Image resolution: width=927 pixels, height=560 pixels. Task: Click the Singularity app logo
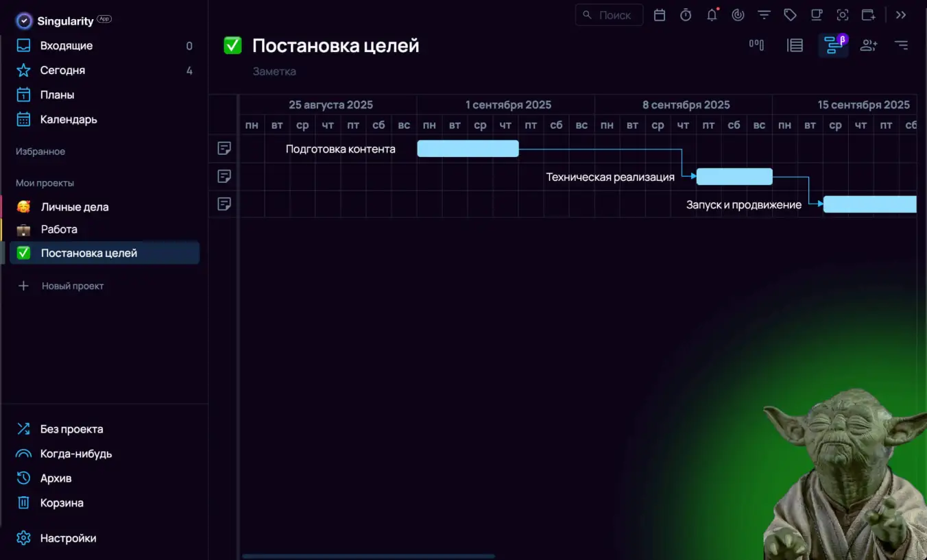coord(24,21)
